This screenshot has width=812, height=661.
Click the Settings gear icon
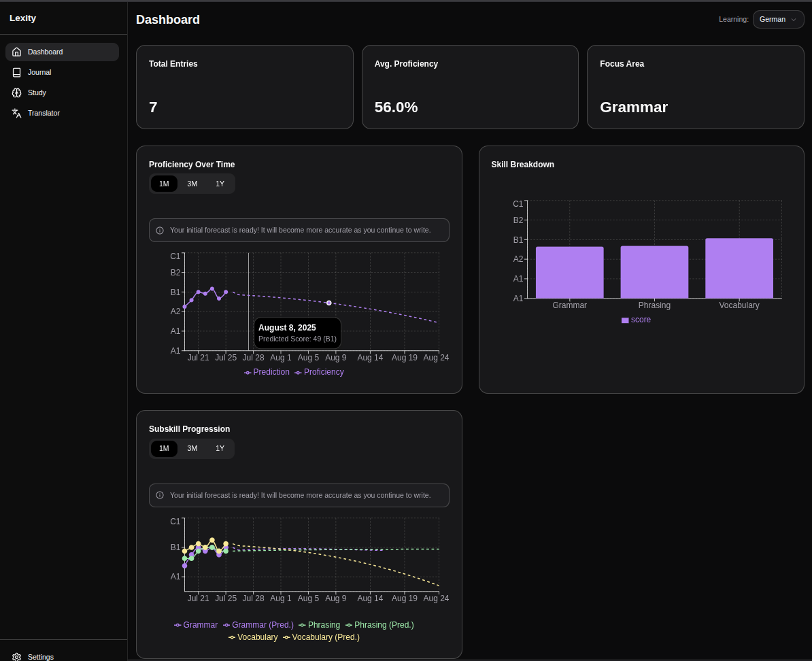tap(17, 657)
